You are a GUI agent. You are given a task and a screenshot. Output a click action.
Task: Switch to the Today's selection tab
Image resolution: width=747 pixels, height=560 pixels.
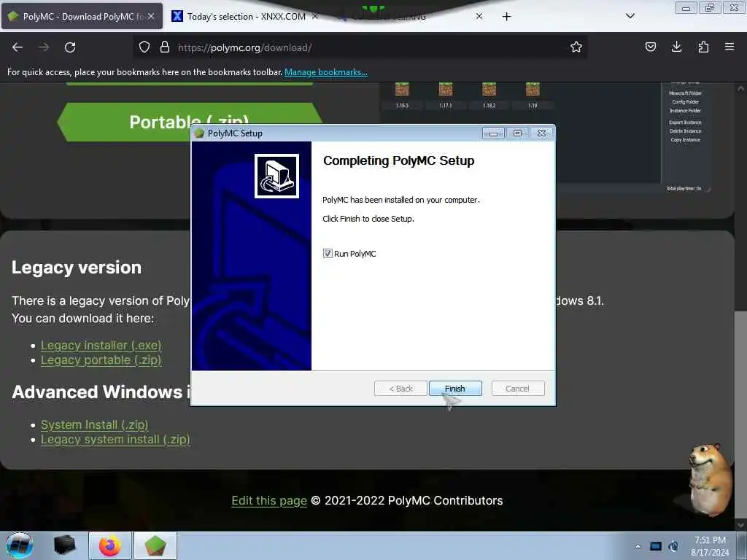click(247, 16)
